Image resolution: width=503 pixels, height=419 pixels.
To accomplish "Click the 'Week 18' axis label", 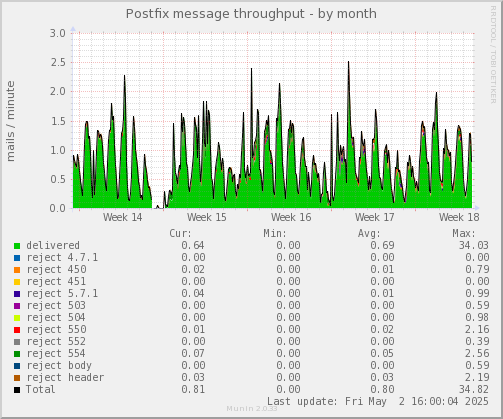I will coord(459,217).
